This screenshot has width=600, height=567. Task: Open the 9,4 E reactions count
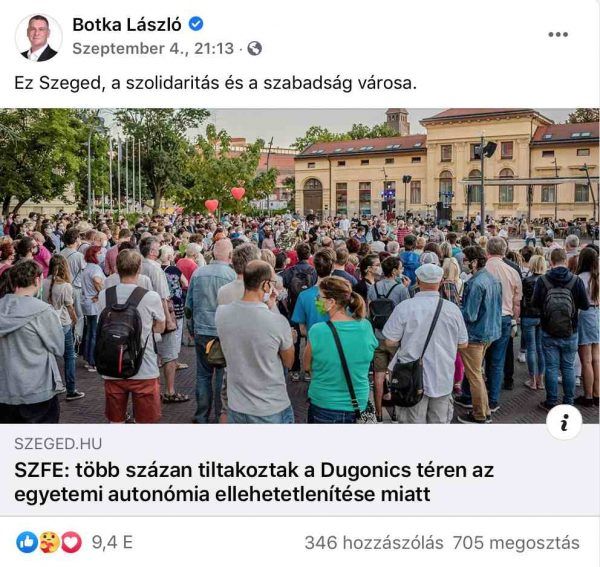tap(112, 542)
